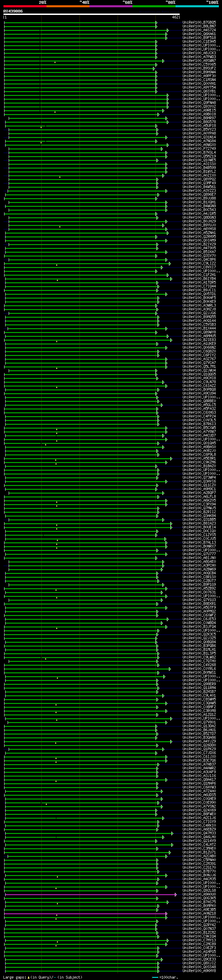This screenshot has height=980, width=222.
Task: Click the green ~80% identity legend segment
Action: [154, 6]
